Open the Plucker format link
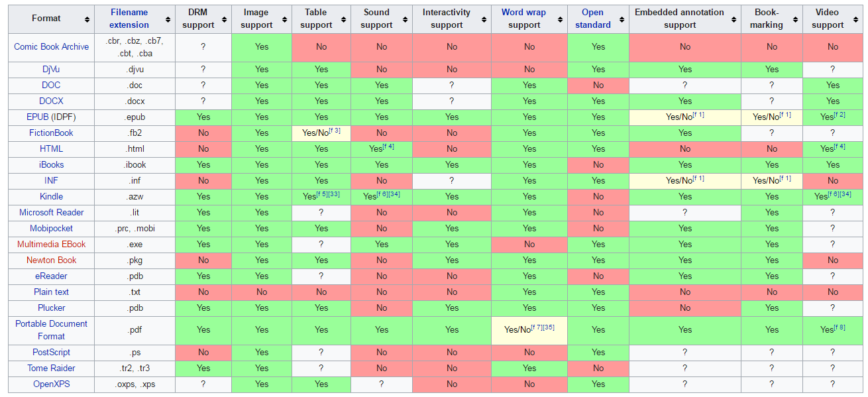 coord(51,308)
